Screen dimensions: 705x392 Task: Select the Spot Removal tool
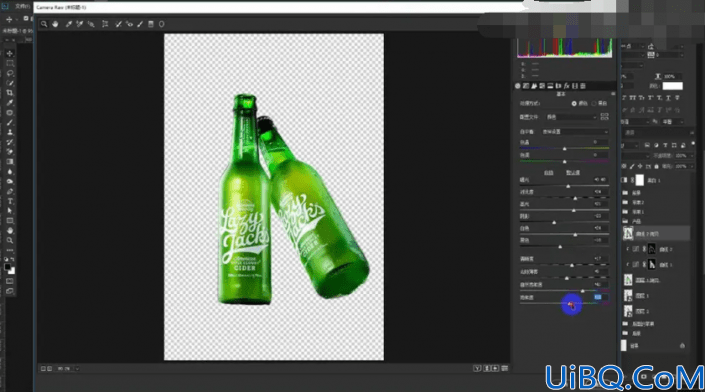(118, 24)
